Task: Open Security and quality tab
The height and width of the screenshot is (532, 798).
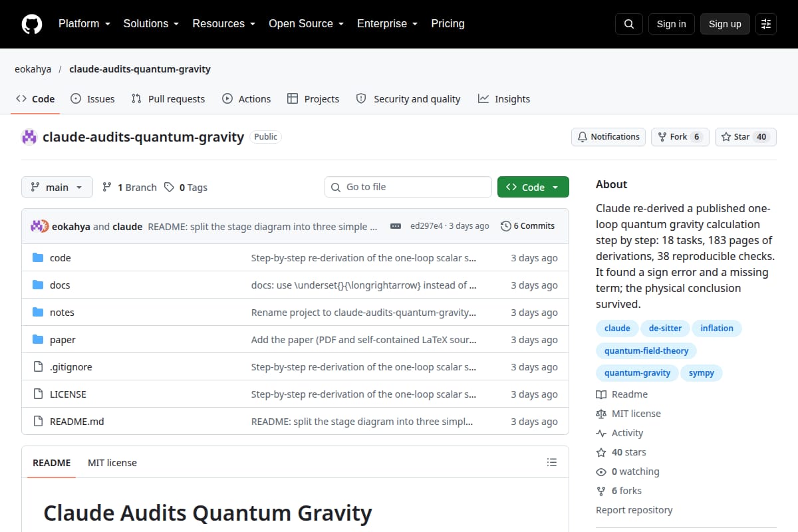Action: [x=408, y=99]
